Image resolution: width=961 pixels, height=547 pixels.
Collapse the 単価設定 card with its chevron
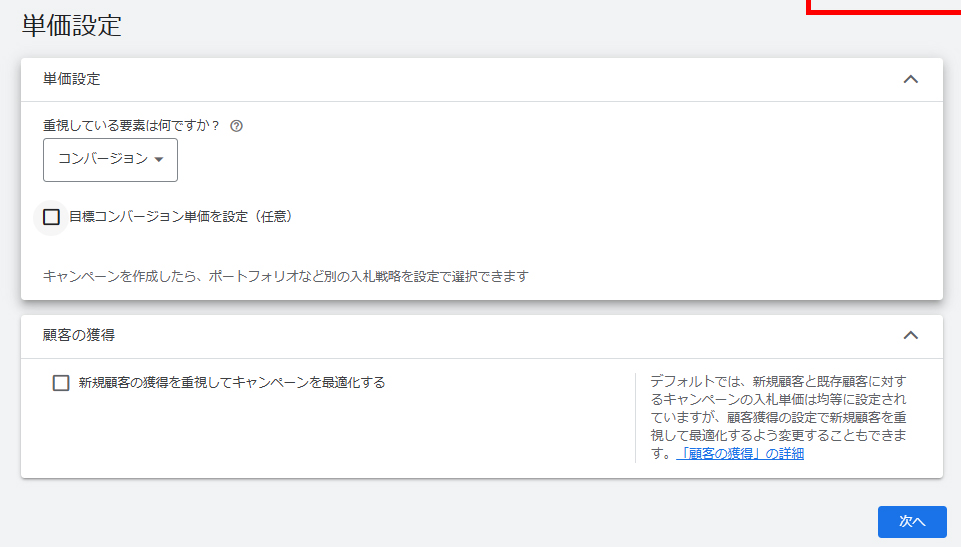pos(910,79)
